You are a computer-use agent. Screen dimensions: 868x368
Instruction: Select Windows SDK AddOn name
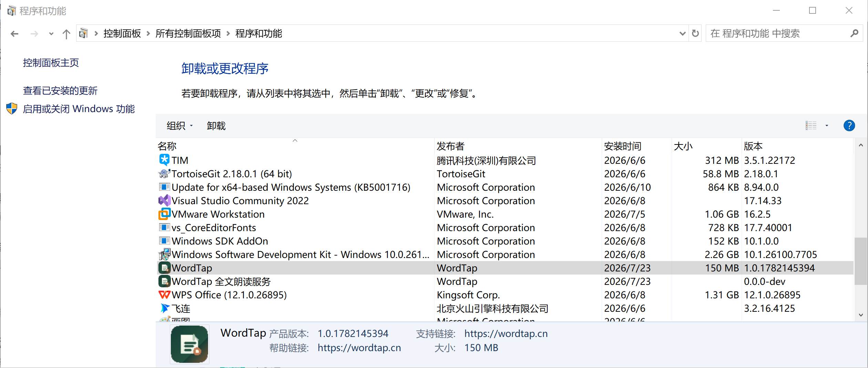tap(220, 241)
